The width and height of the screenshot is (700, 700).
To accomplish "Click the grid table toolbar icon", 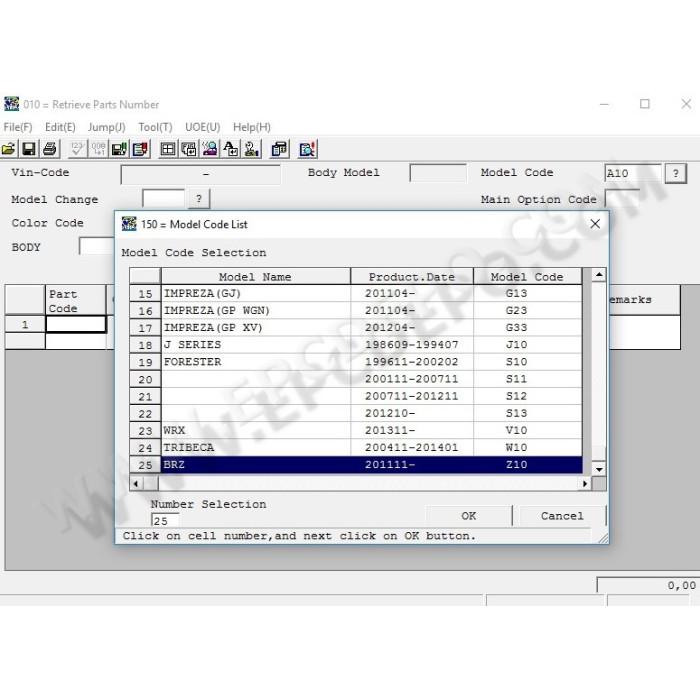I will (x=168, y=149).
